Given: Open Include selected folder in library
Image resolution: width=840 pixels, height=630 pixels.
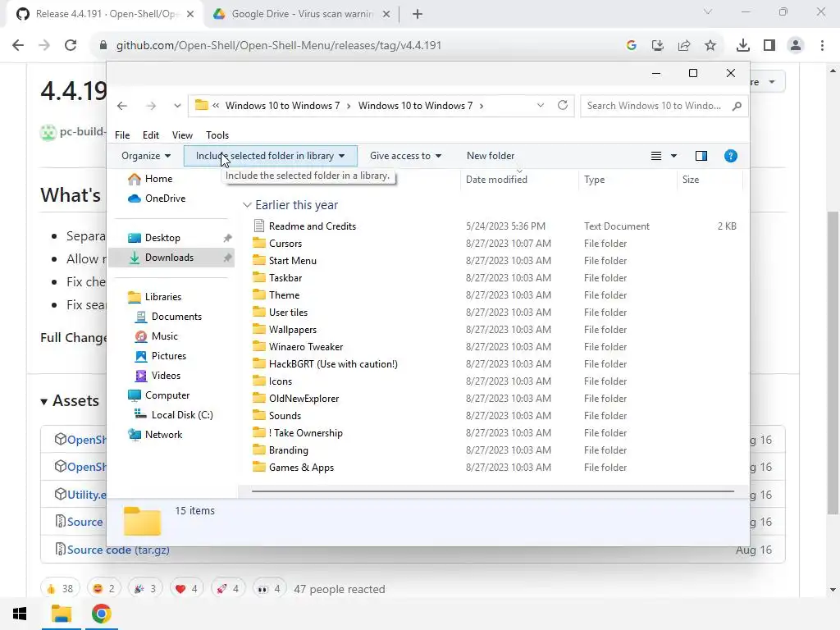Looking at the screenshot, I should click(x=270, y=156).
